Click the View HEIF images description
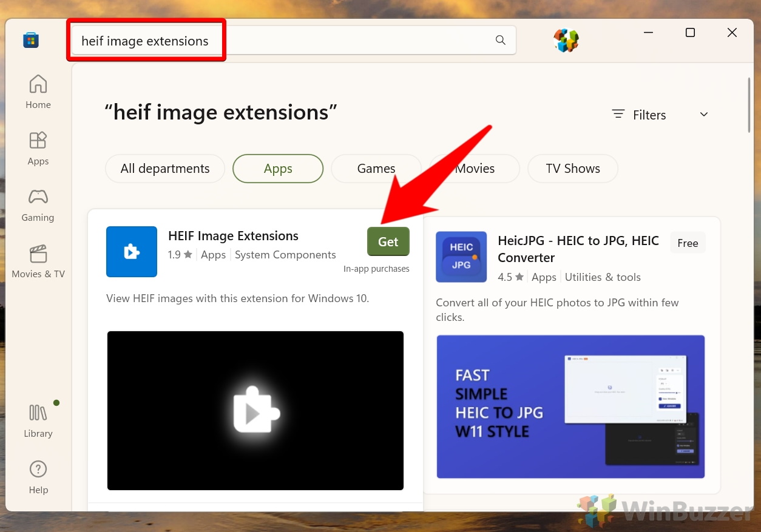Viewport: 761px width, 532px height. (x=238, y=298)
